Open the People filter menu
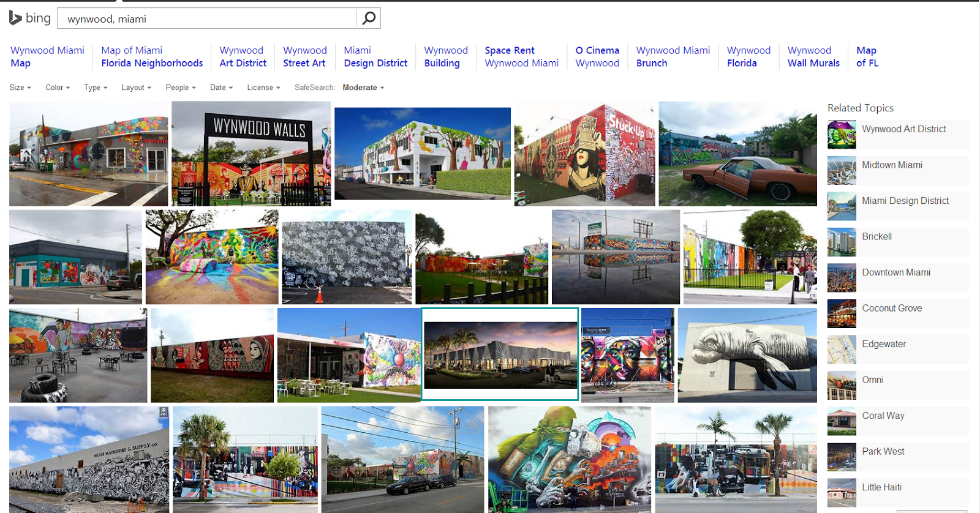The width and height of the screenshot is (980, 513). tap(181, 88)
